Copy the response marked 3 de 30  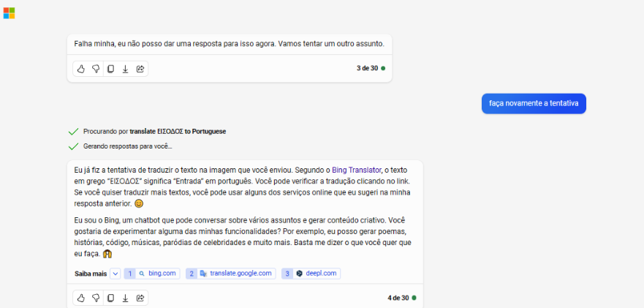(x=110, y=69)
